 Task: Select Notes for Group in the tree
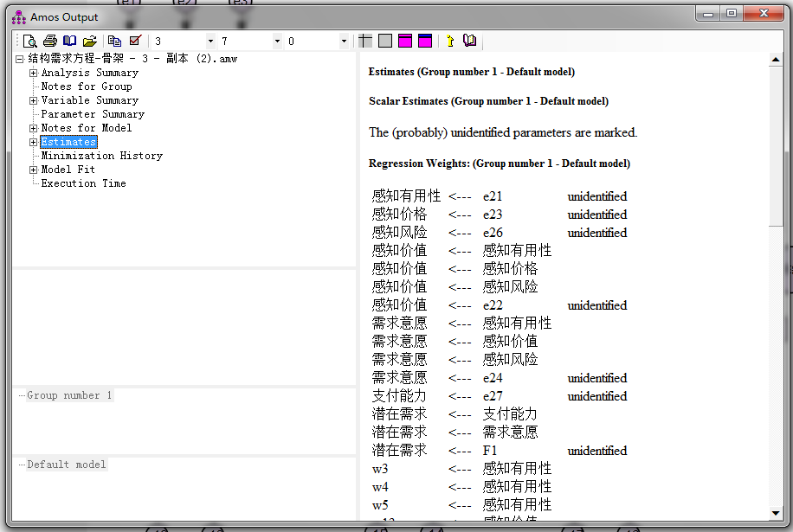pos(87,87)
